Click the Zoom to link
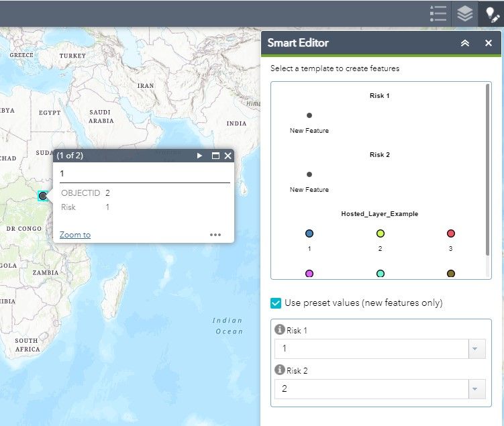504x426 pixels. (x=75, y=235)
